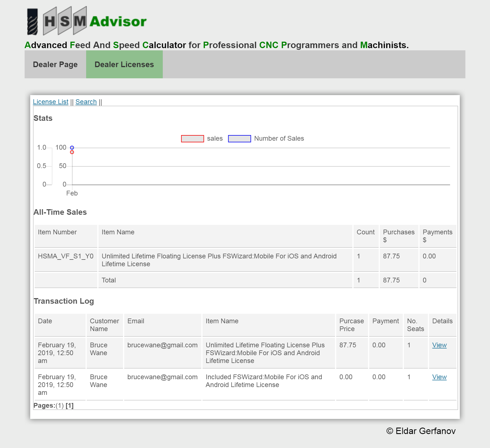The height and width of the screenshot is (448, 490).
Task: Click the red data point on chart
Action: 72,152
